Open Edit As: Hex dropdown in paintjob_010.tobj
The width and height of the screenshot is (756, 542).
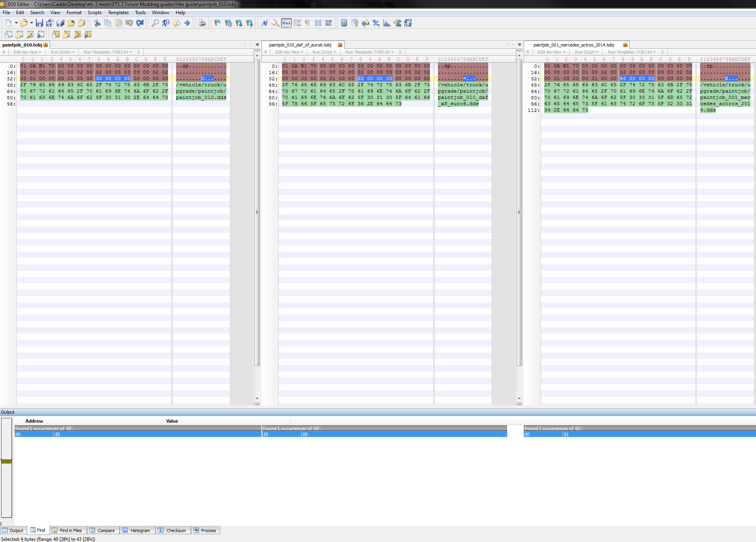(x=27, y=52)
